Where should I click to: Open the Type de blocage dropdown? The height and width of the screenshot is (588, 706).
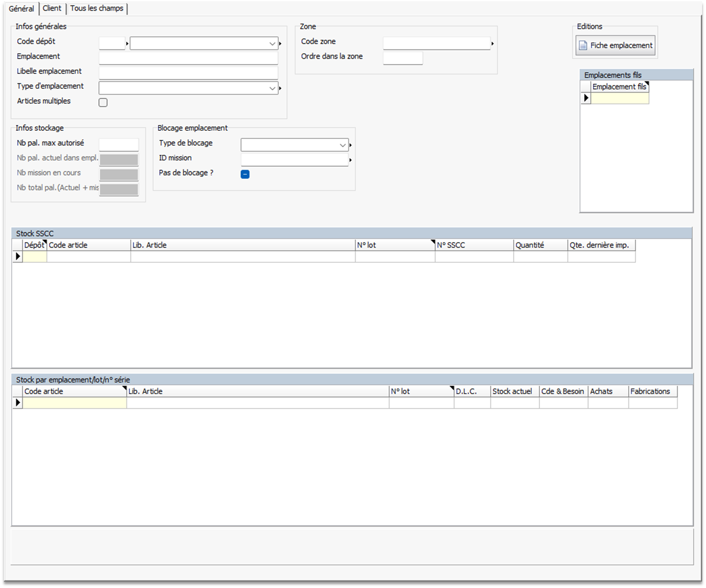343,145
